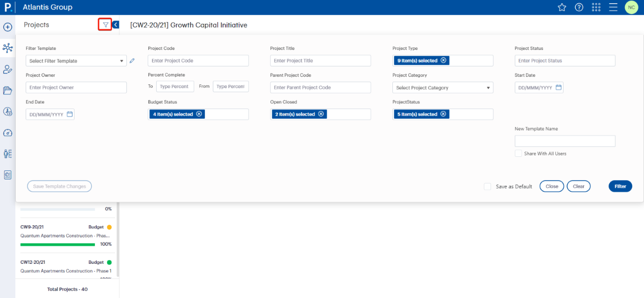
Task: Check Save as Default
Action: pyautogui.click(x=487, y=187)
